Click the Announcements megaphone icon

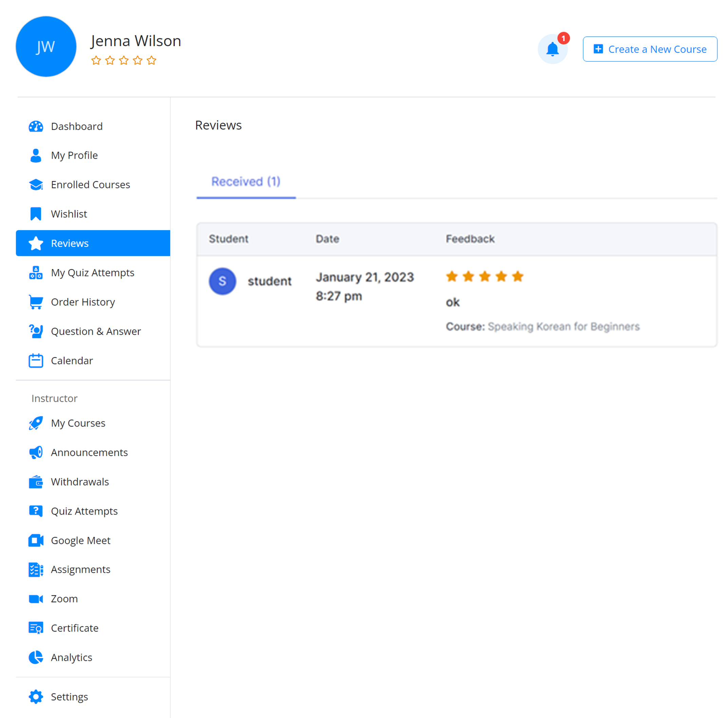36,452
